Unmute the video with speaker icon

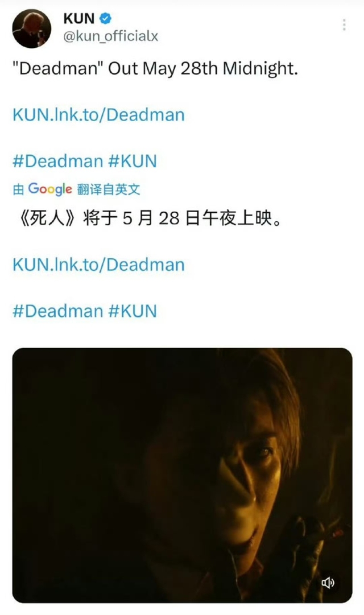(x=328, y=583)
